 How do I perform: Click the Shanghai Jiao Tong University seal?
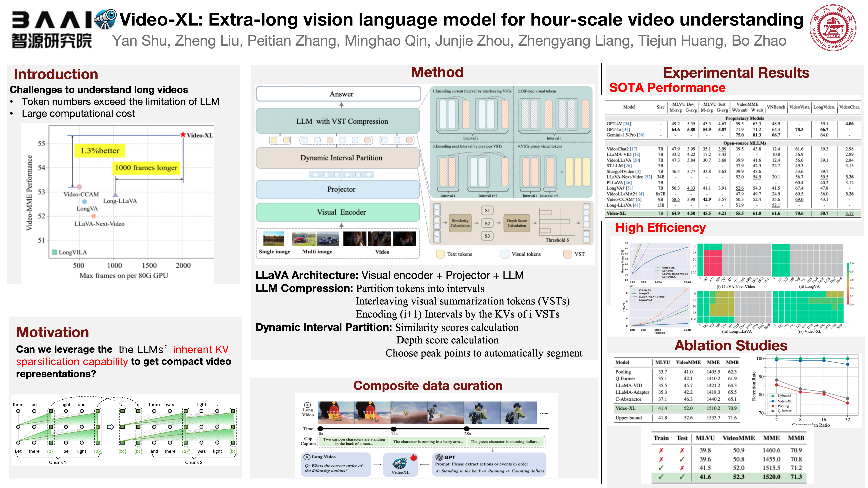click(833, 28)
